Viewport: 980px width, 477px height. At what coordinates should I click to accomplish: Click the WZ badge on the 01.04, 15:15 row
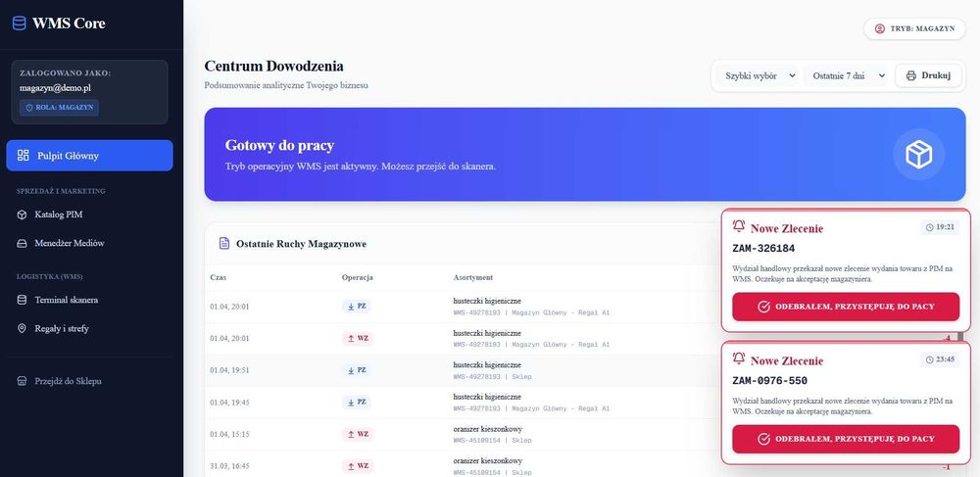pos(357,434)
